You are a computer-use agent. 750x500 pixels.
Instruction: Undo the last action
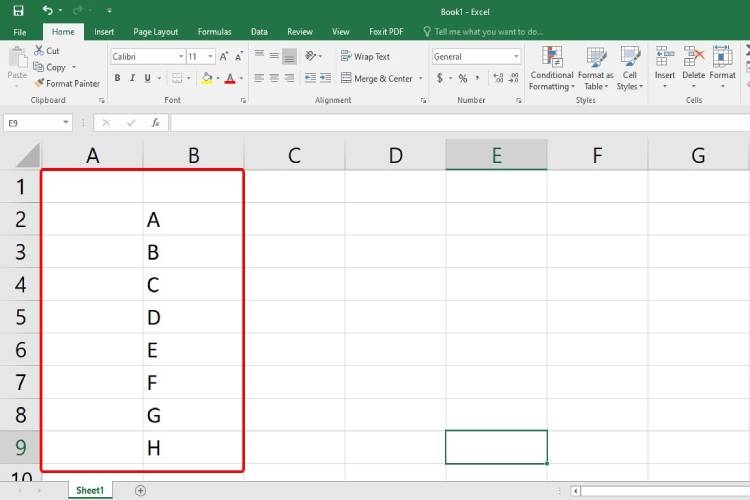coord(47,10)
